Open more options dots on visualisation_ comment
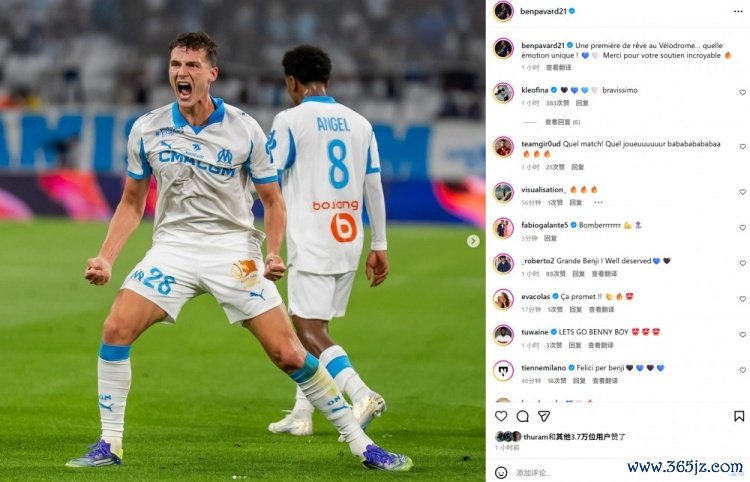Screen dimensions: 750x482 pos(598,202)
